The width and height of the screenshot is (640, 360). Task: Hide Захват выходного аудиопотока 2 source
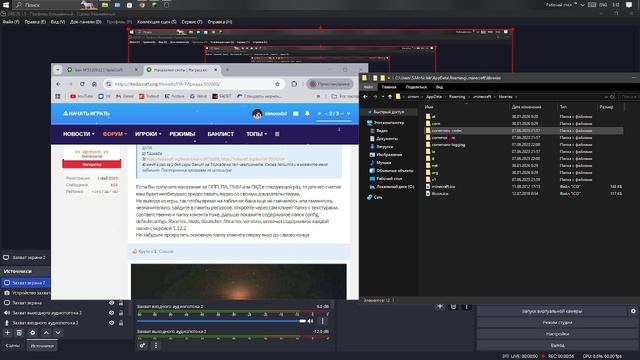tap(111, 313)
